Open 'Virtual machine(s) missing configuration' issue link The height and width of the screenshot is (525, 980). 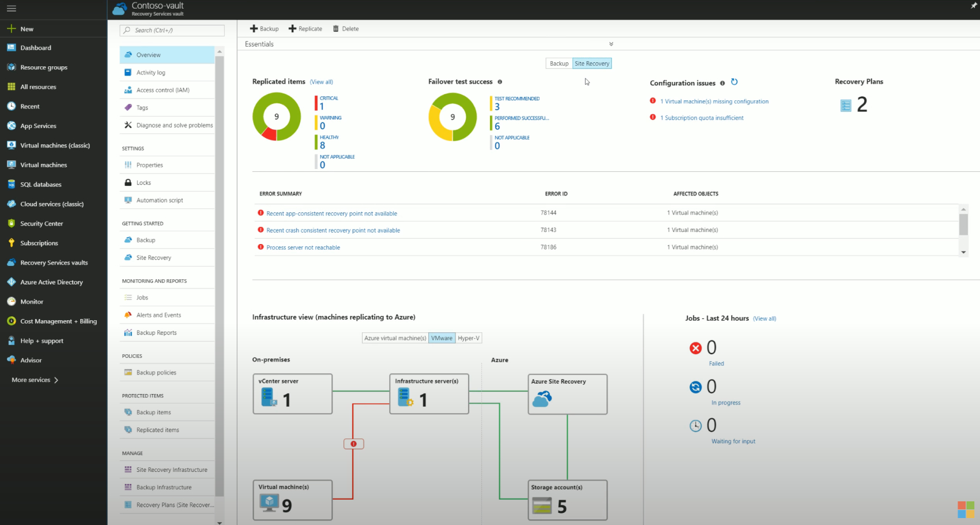pyautogui.click(x=714, y=102)
